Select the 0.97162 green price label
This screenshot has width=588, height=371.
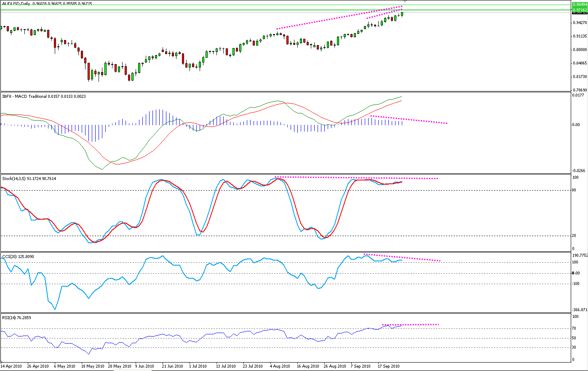click(x=580, y=9)
